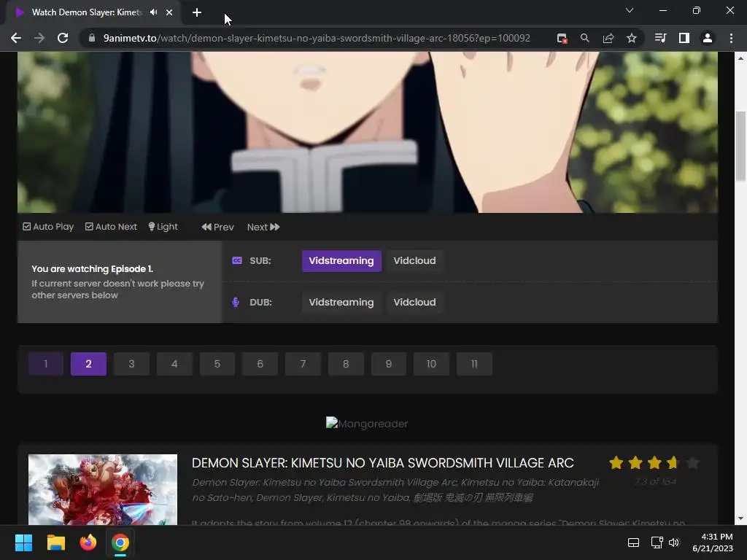747x560 pixels.
Task: Click the "You are watching Episode 1." text
Action: 92,269
